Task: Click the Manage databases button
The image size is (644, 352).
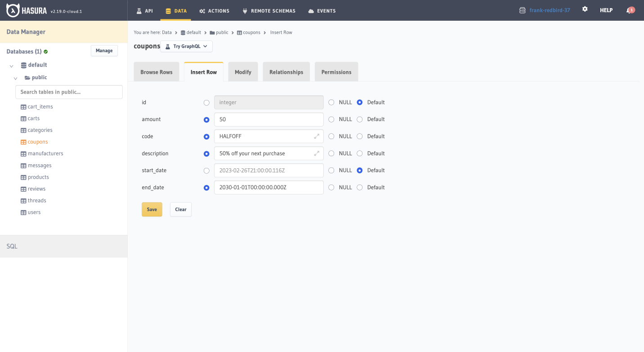Action: pos(104,50)
